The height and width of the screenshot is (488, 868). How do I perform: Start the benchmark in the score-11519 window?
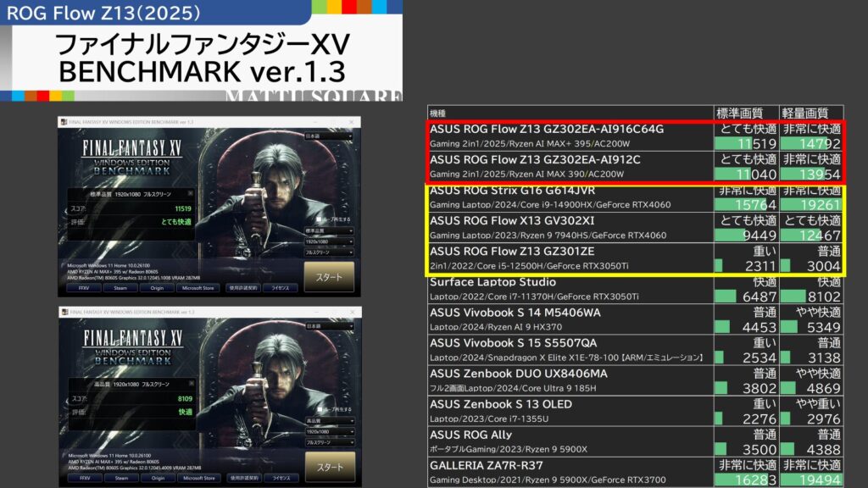click(329, 277)
